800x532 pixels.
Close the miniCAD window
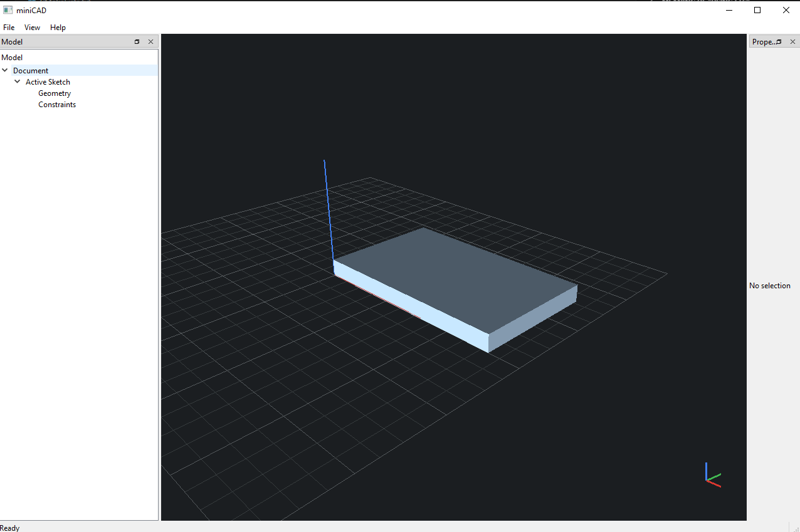pyautogui.click(x=786, y=10)
